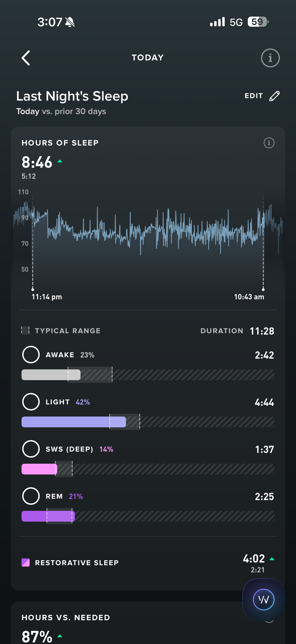Open the WHOOP coach floating button
The height and width of the screenshot is (644, 296).
coord(263,599)
